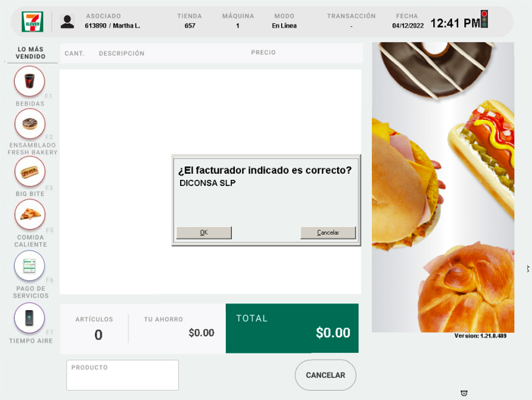
Task: Click the 7-Eleven logo
Action: click(x=32, y=21)
